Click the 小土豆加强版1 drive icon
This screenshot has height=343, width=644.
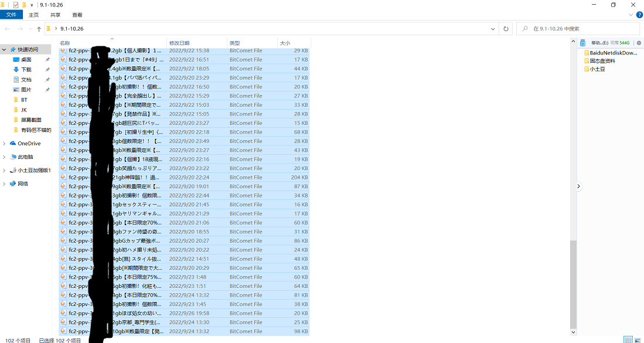tap(12, 171)
